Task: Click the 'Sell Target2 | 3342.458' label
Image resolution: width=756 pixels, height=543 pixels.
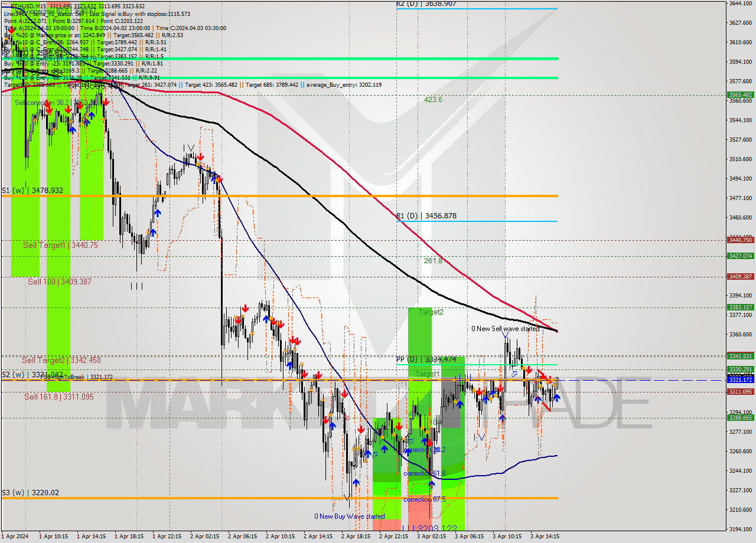Action: tap(61, 360)
